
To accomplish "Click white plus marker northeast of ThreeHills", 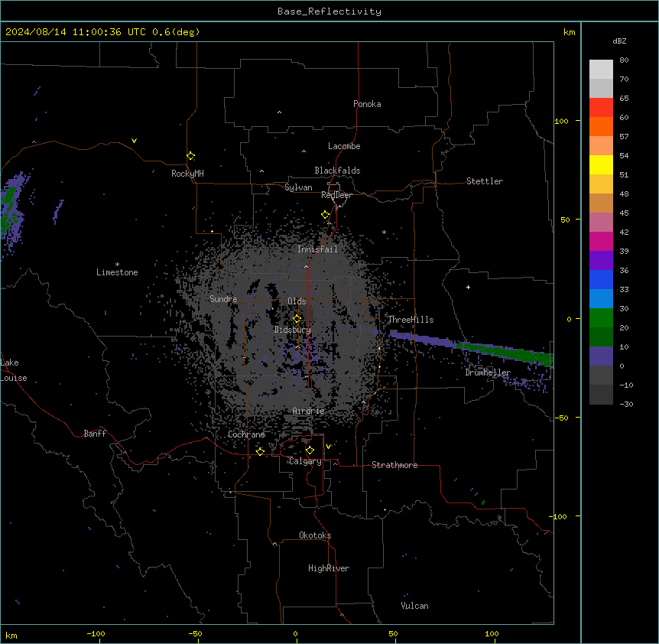I will 468,287.
